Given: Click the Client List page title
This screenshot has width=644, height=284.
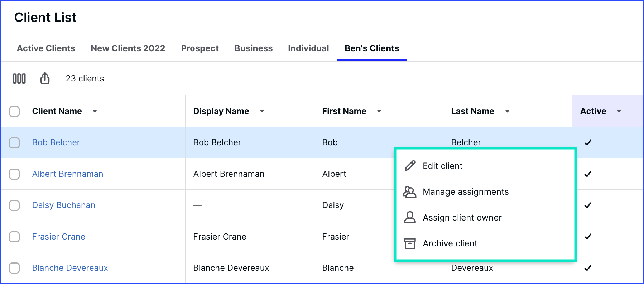Looking at the screenshot, I should tap(45, 17).
